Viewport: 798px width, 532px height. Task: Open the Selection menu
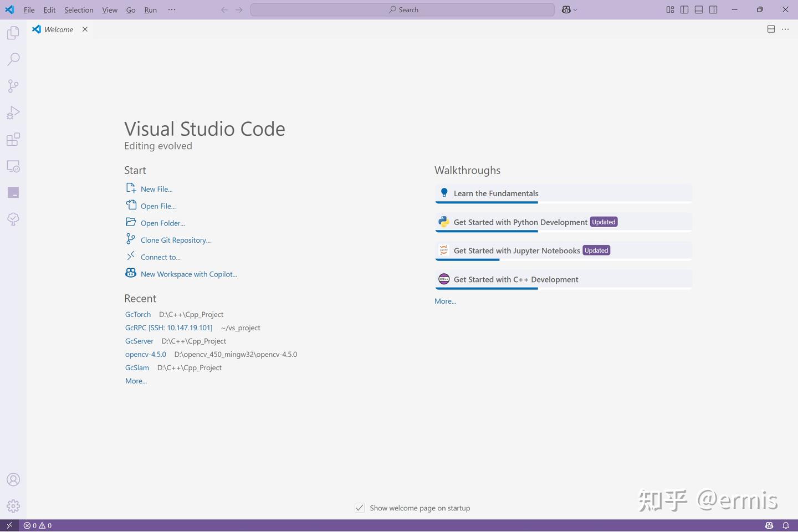tap(79, 10)
